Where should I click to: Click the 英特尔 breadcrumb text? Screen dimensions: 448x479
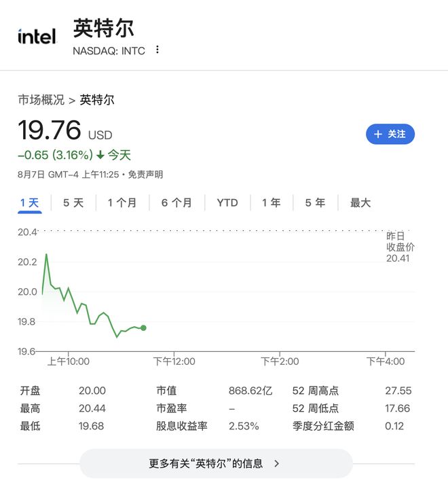pyautogui.click(x=97, y=100)
